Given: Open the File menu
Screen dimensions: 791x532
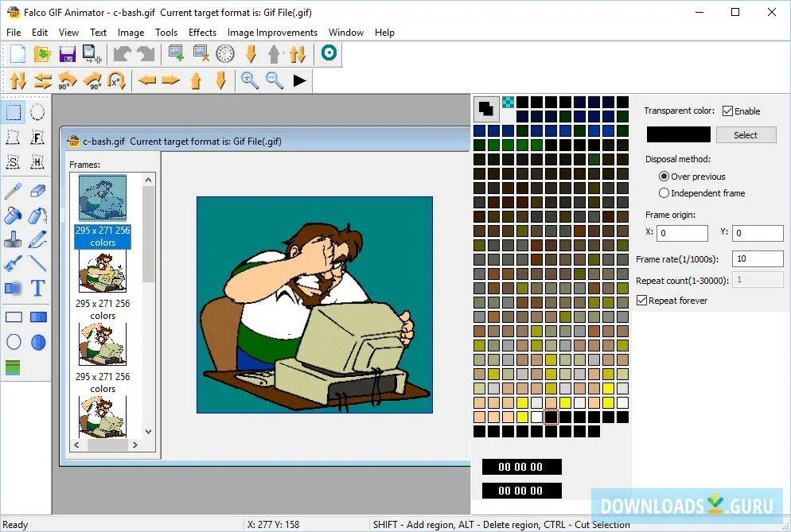Looking at the screenshot, I should pyautogui.click(x=14, y=33).
